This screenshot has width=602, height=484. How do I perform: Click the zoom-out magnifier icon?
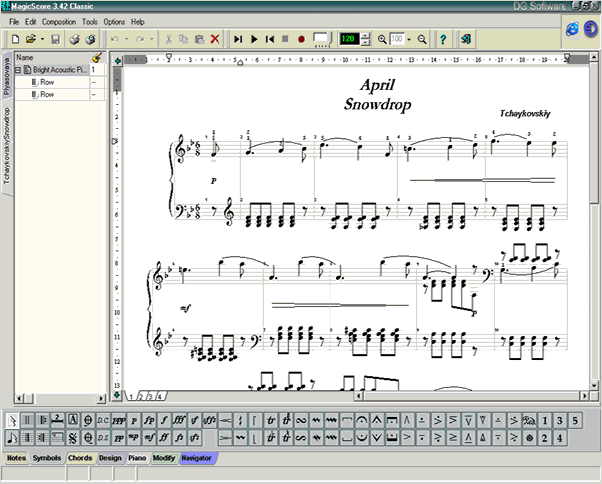pos(422,39)
